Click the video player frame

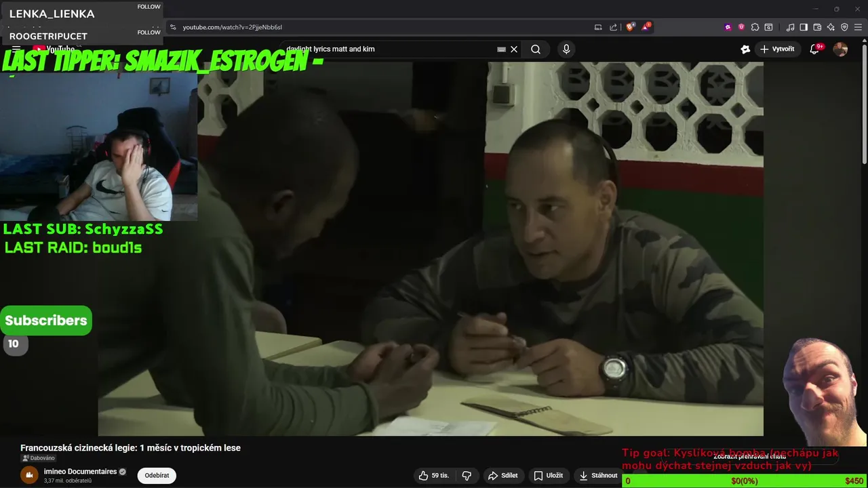coord(431,249)
